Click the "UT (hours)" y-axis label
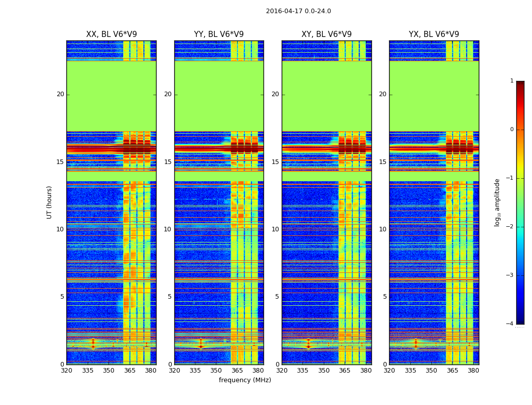Image resolution: width=532 pixels, height=405 pixels. (x=49, y=202)
